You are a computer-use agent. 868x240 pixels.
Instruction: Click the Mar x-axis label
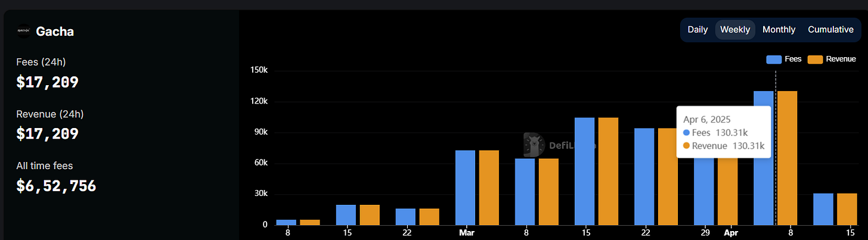[466, 233]
